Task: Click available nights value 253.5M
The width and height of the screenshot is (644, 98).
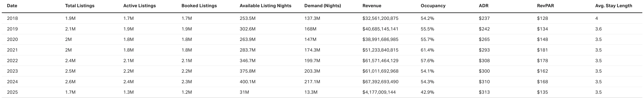Action: click(x=247, y=18)
